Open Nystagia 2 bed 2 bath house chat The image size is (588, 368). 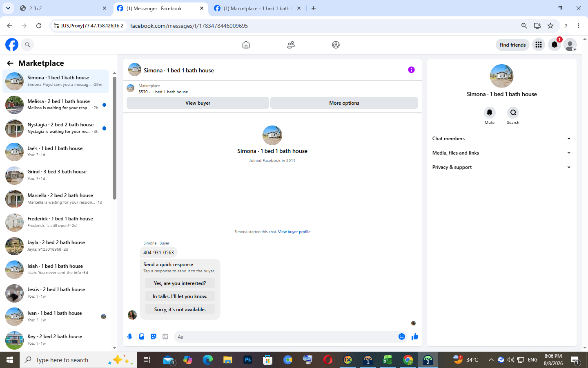point(56,128)
